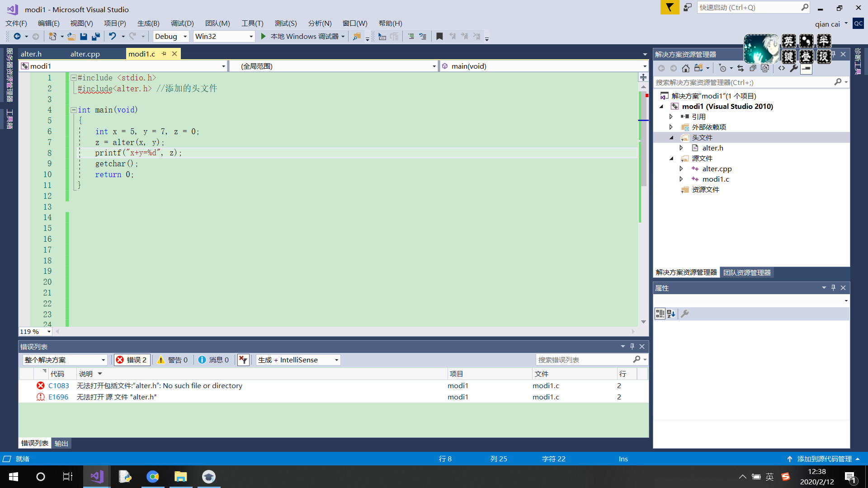Image resolution: width=868 pixels, height=488 pixels.
Task: Click the Save All toolbar icon
Action: point(95,37)
